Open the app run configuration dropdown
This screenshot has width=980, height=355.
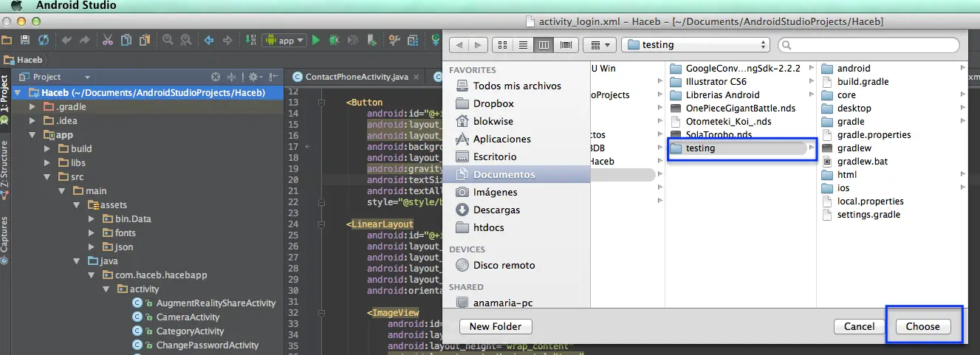[x=284, y=41]
